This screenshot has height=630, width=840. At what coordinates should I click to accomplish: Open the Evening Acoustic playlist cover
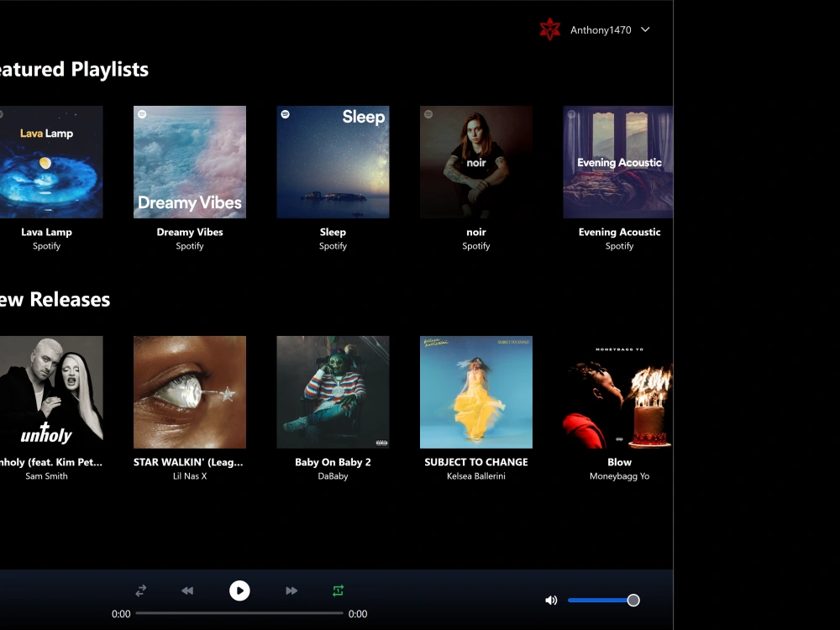617,162
